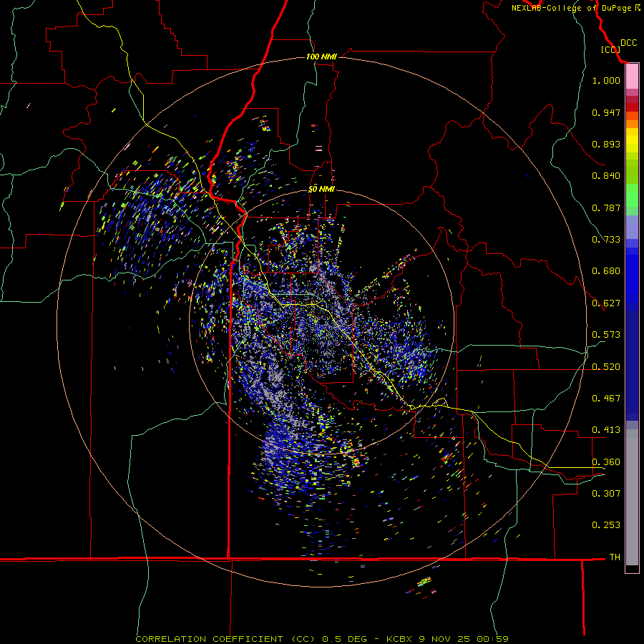Pick the gray segment of the color scale
Image resolution: width=644 pixels, height=644 pixels.
[632, 497]
